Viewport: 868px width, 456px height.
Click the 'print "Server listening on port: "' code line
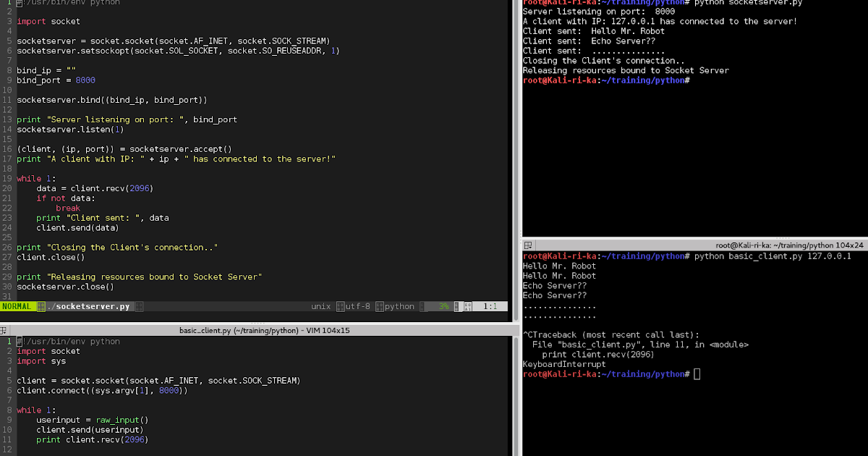coord(127,119)
